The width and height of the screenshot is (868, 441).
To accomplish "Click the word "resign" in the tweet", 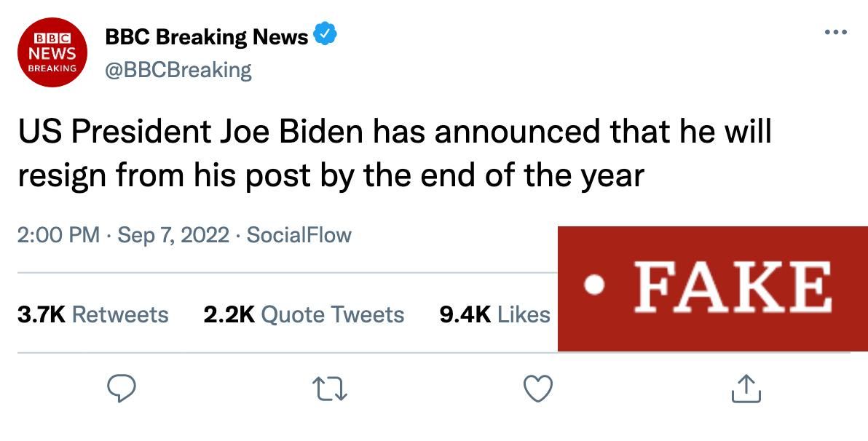I will pyautogui.click(x=63, y=176).
